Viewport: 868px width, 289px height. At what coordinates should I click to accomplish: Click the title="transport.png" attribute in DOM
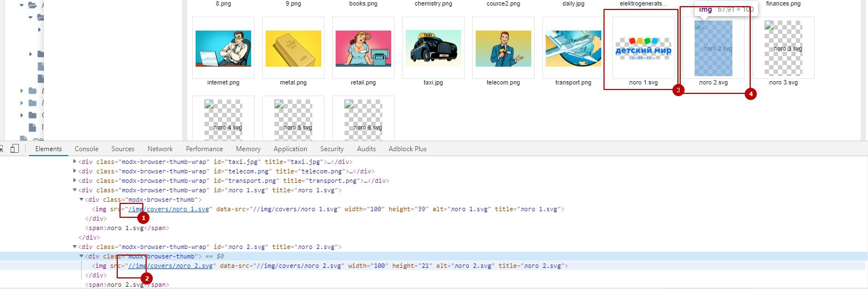point(321,181)
